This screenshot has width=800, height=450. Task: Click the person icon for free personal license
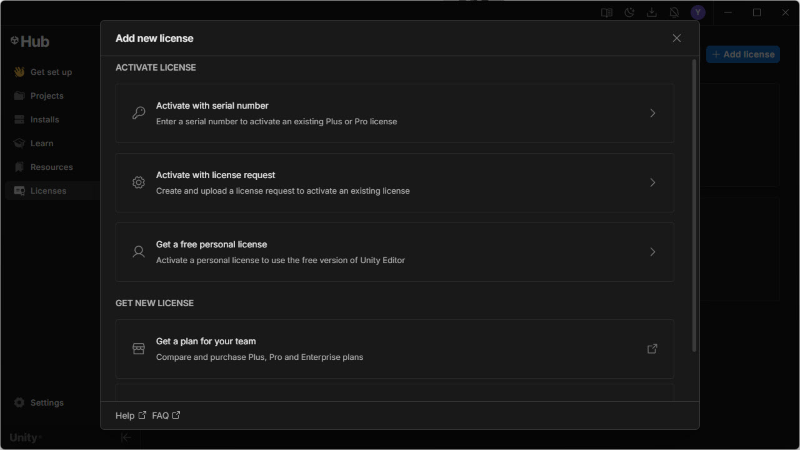pyautogui.click(x=139, y=252)
